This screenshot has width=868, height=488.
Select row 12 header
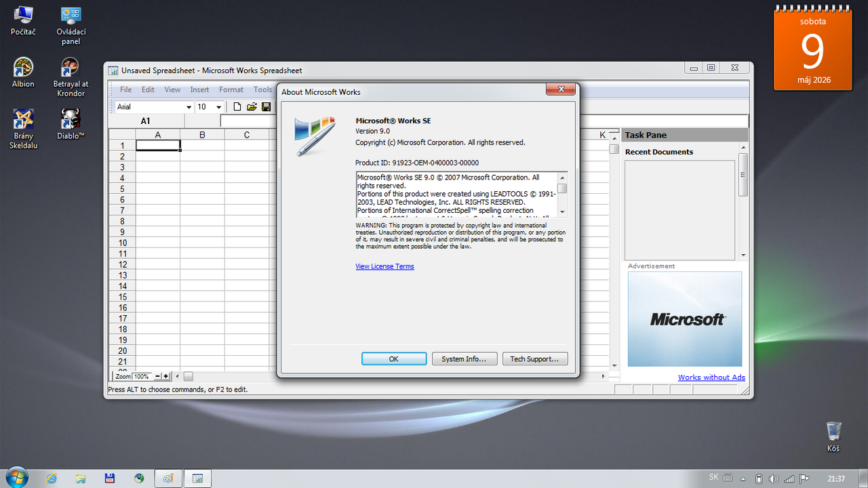123,264
